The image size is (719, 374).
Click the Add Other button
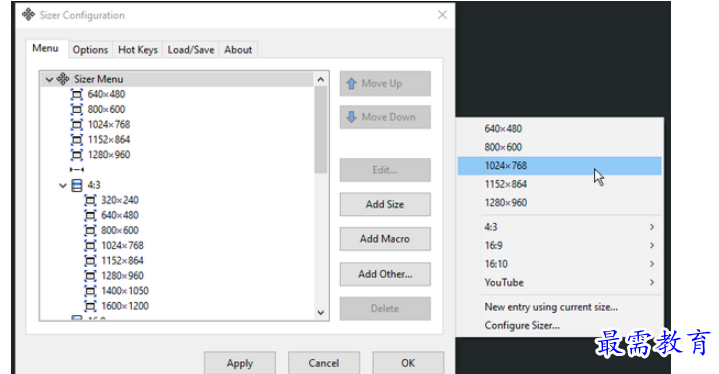click(385, 274)
